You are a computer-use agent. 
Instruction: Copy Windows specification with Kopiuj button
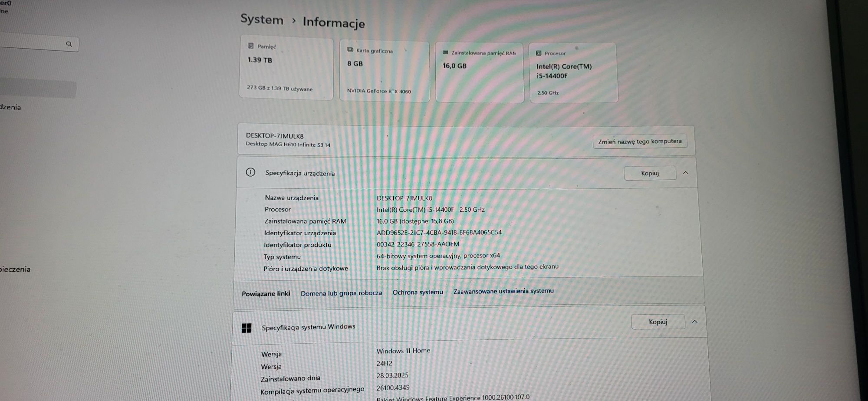[x=658, y=322]
